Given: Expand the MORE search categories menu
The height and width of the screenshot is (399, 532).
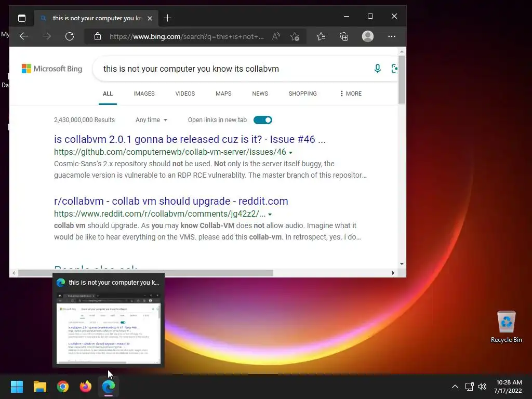Looking at the screenshot, I should coord(351,94).
